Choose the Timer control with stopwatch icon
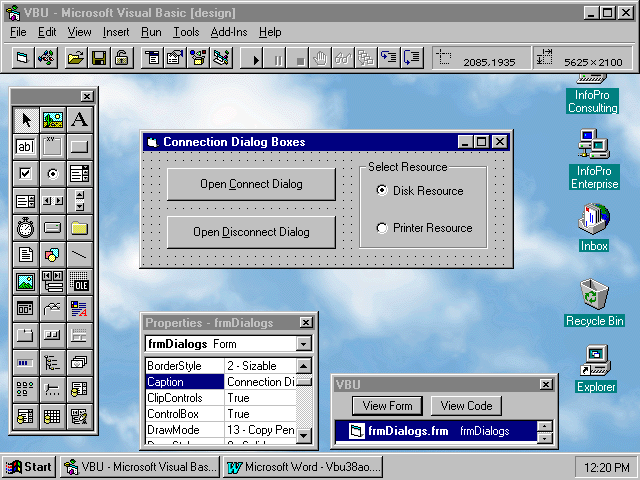Image resolution: width=640 pixels, height=480 pixels. [26, 228]
